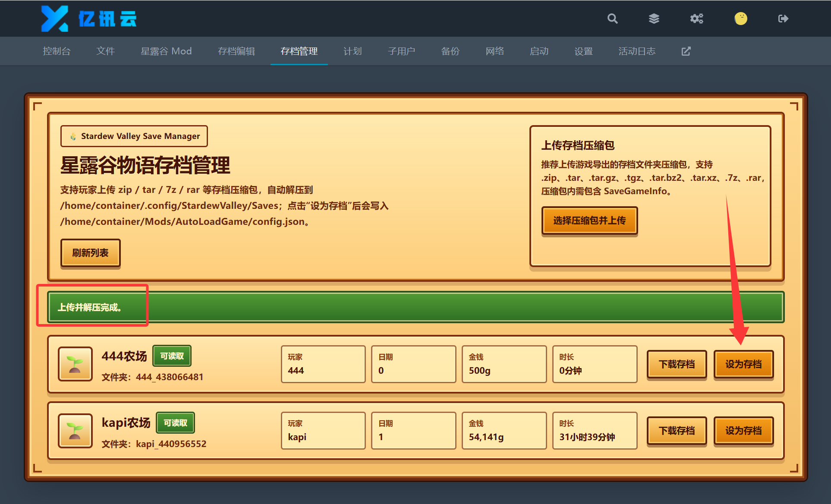Set kapi农场 as active with 设为存档

(743, 431)
